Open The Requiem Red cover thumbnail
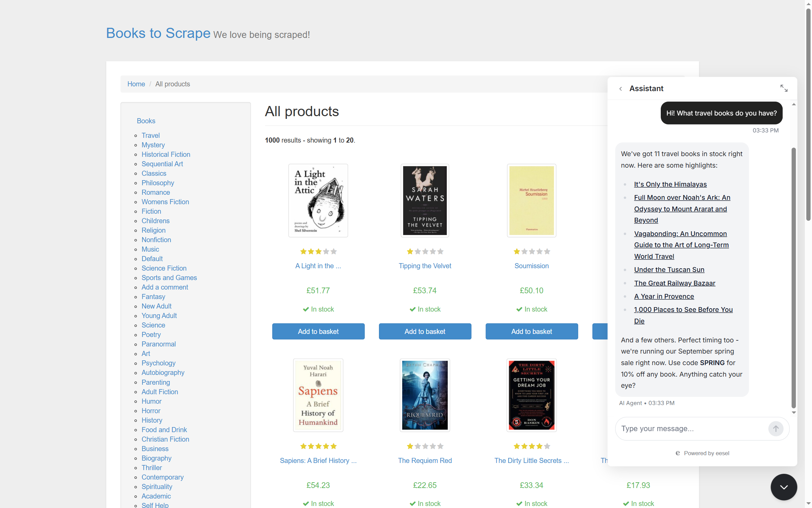Image resolution: width=812 pixels, height=508 pixels. [425, 395]
